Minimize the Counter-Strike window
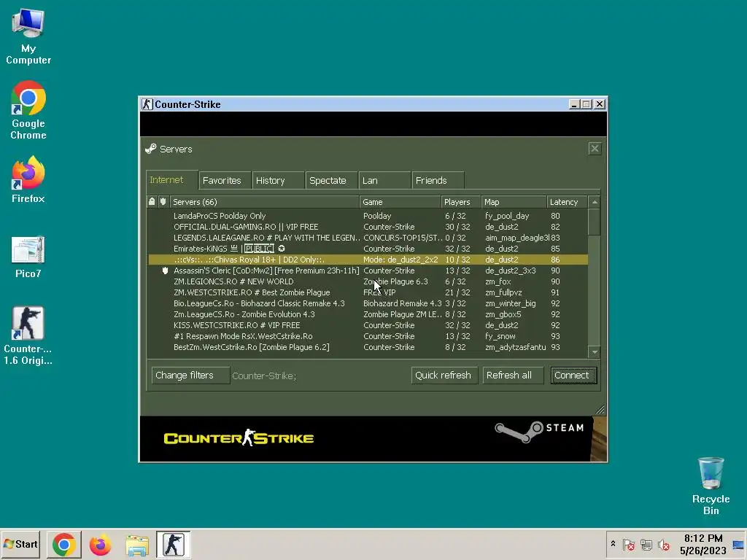 [575, 104]
